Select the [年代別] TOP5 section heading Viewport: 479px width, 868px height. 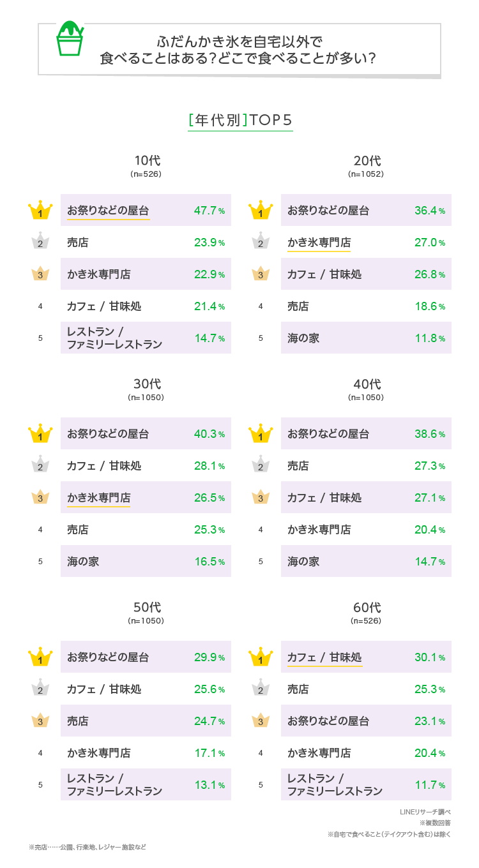240,120
